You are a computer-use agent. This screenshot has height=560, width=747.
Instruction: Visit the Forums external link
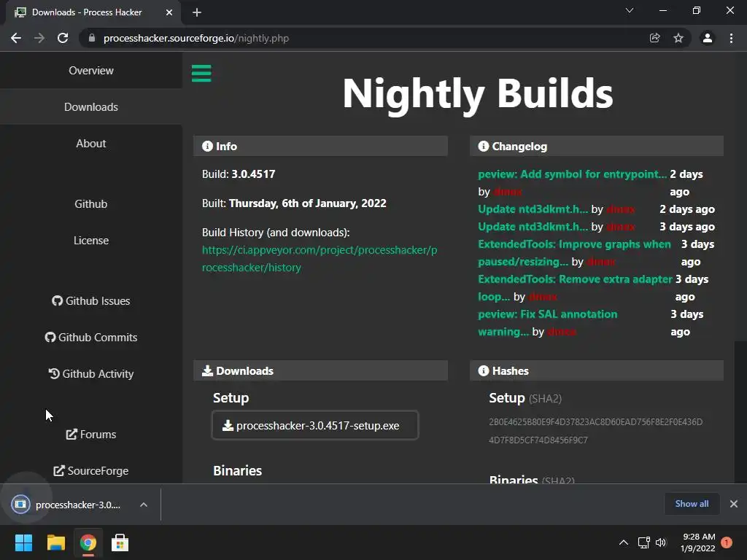point(91,435)
